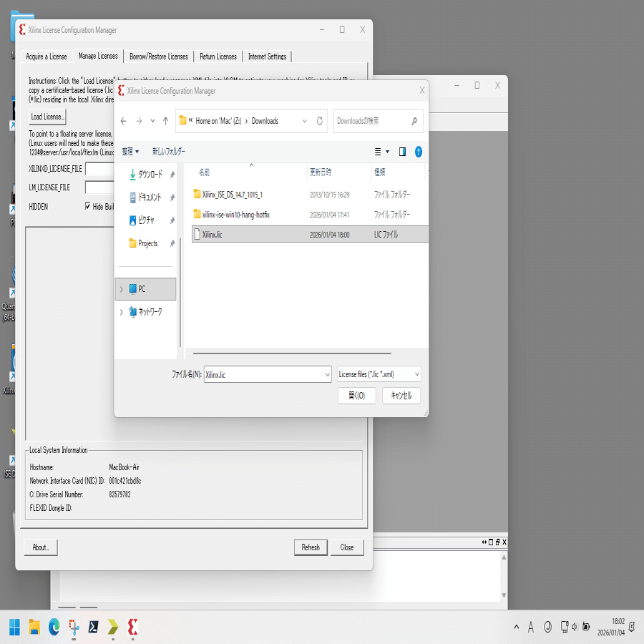Click IME input mode A indicator
This screenshot has height=644, width=644.
pyautogui.click(x=531, y=627)
